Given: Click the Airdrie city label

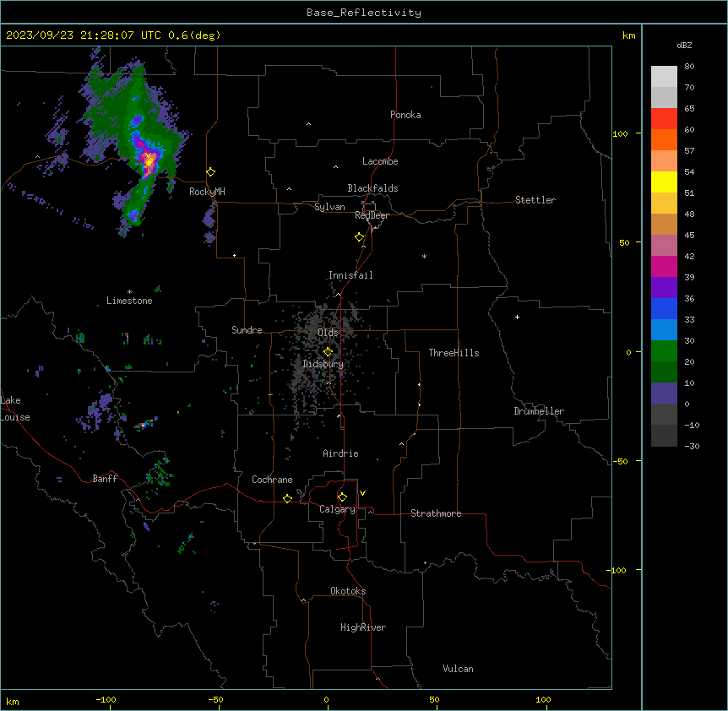Looking at the screenshot, I should coord(340,453).
